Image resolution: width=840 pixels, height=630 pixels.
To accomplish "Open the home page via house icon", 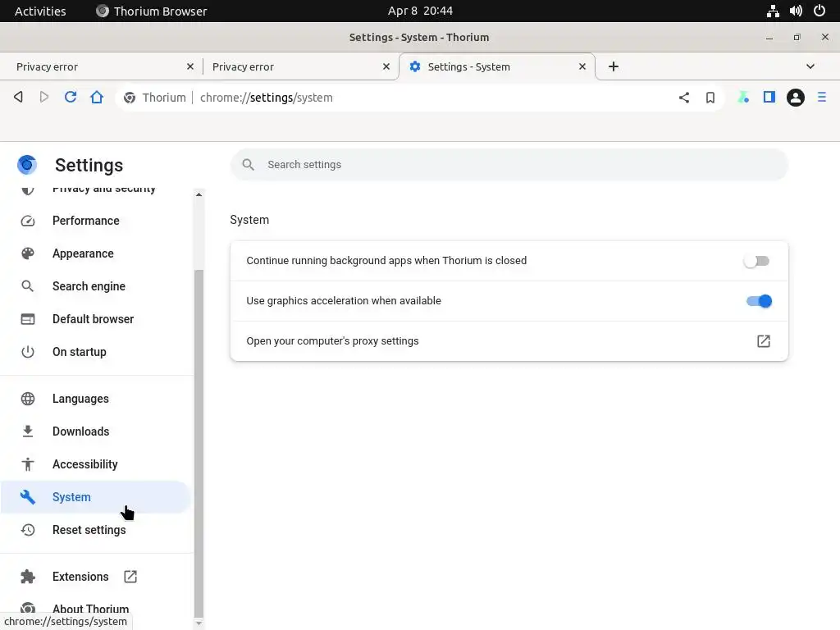I will coord(97,97).
